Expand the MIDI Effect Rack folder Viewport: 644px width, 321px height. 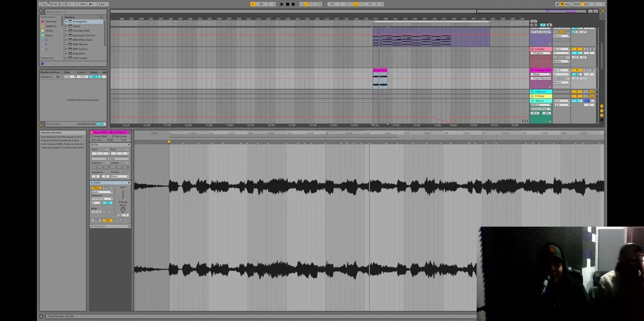66,40
